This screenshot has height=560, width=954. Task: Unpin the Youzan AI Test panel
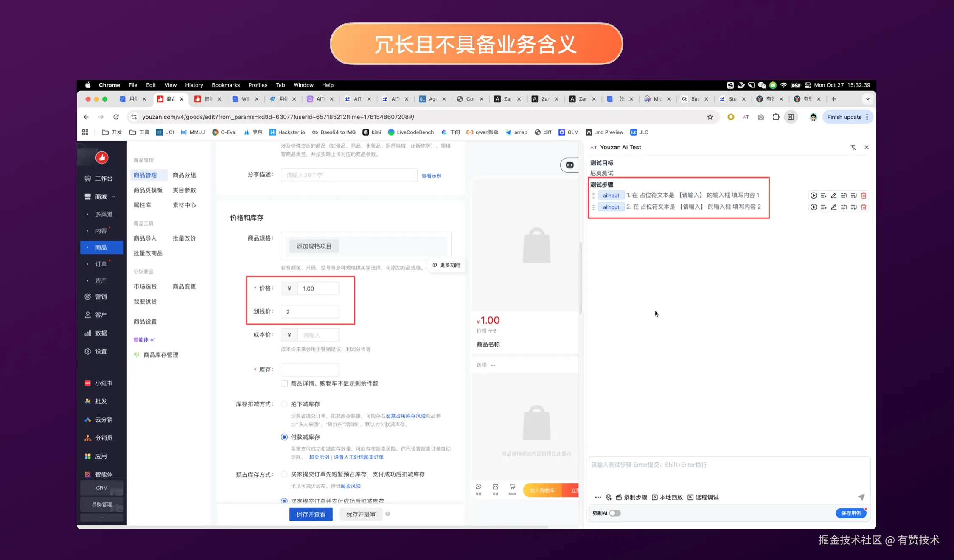pos(853,147)
